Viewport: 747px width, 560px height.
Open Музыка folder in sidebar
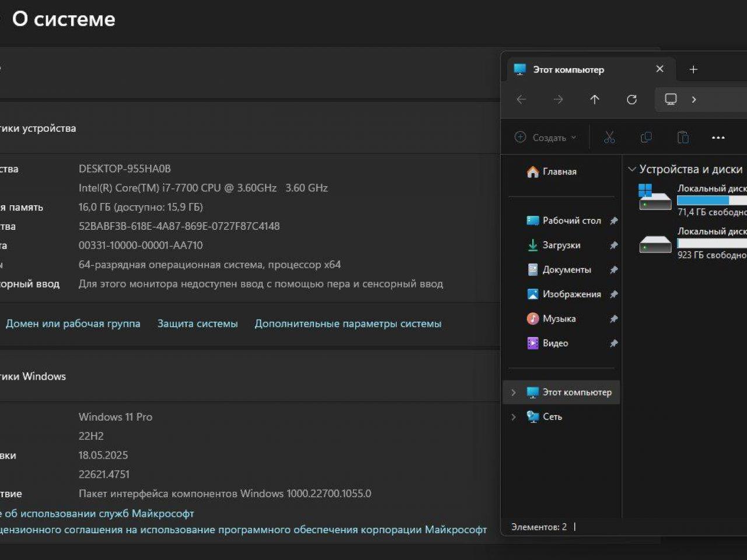point(551,318)
